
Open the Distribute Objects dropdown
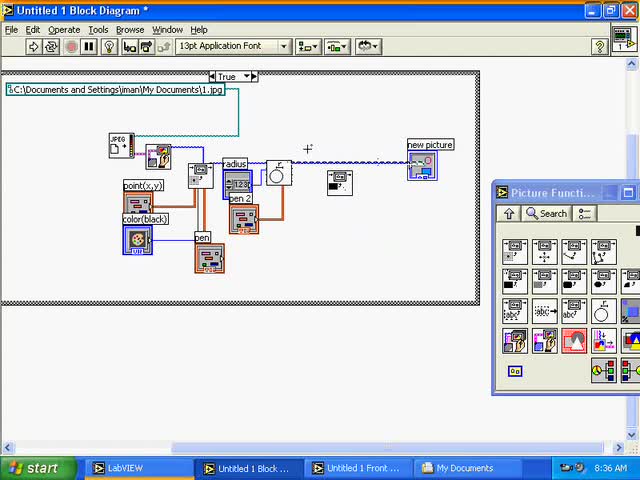coord(337,47)
